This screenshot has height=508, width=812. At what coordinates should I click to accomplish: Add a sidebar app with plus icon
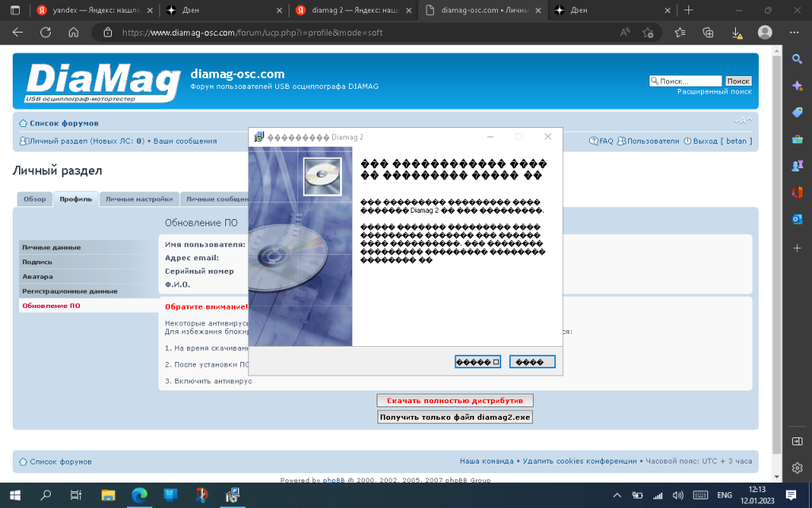[x=798, y=248]
